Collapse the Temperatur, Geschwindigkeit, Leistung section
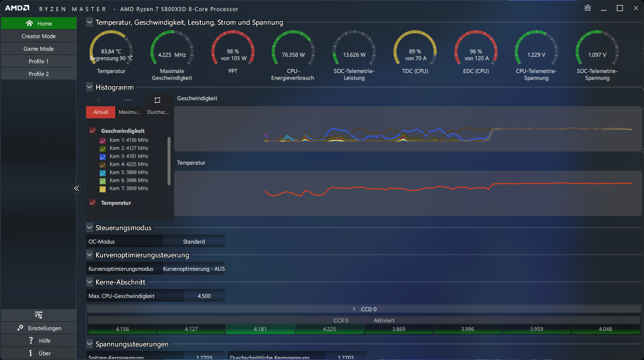644x360 pixels. (90, 22)
